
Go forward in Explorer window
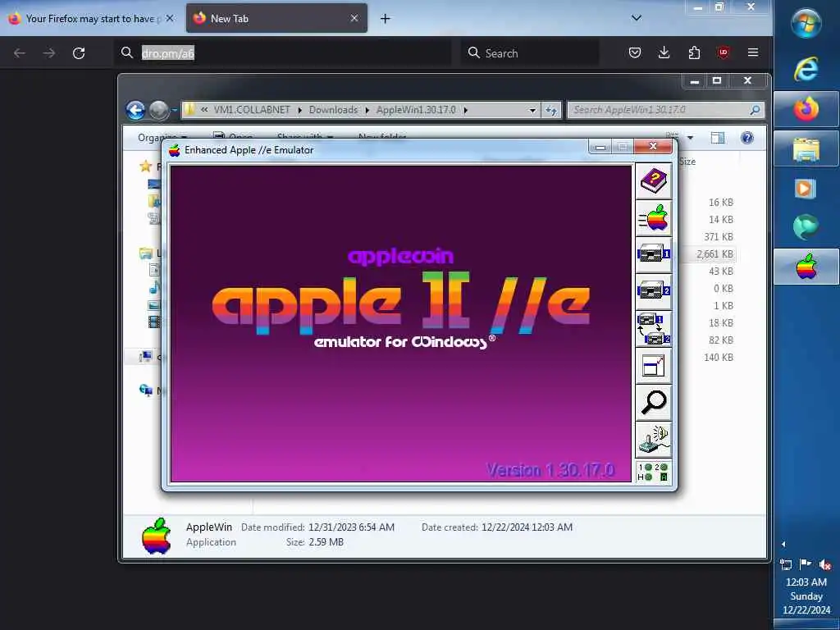tap(158, 111)
